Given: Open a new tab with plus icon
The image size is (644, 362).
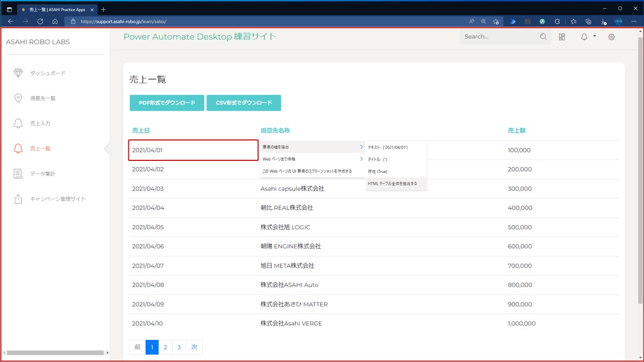Looking at the screenshot, I should tap(104, 10).
